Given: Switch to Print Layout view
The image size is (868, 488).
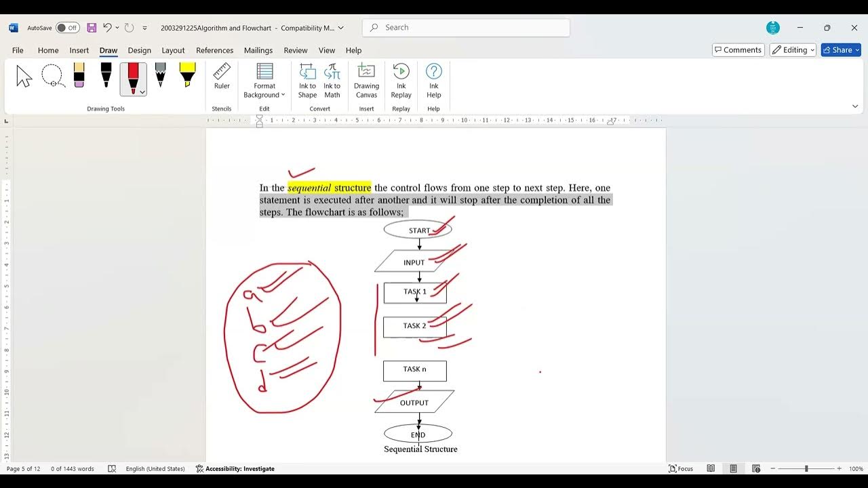Looking at the screenshot, I should [733, 469].
